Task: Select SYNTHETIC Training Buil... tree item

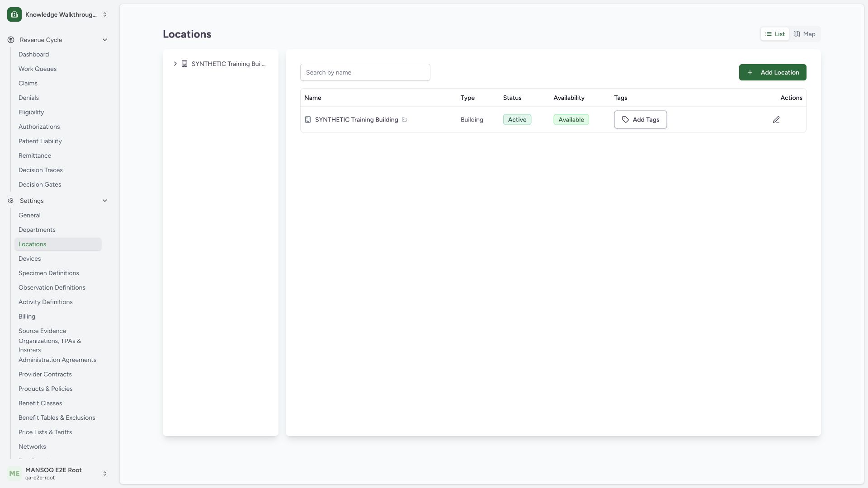Action: (x=228, y=64)
